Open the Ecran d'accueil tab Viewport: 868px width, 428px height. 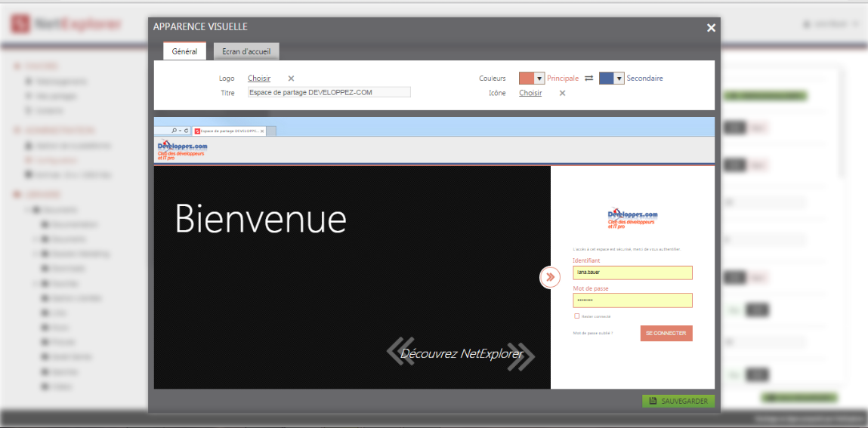tap(246, 51)
